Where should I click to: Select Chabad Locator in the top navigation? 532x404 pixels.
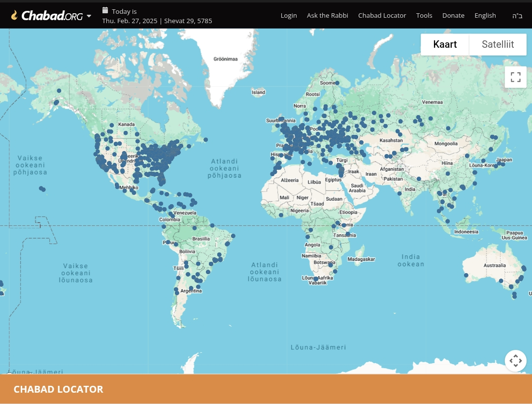click(x=382, y=15)
